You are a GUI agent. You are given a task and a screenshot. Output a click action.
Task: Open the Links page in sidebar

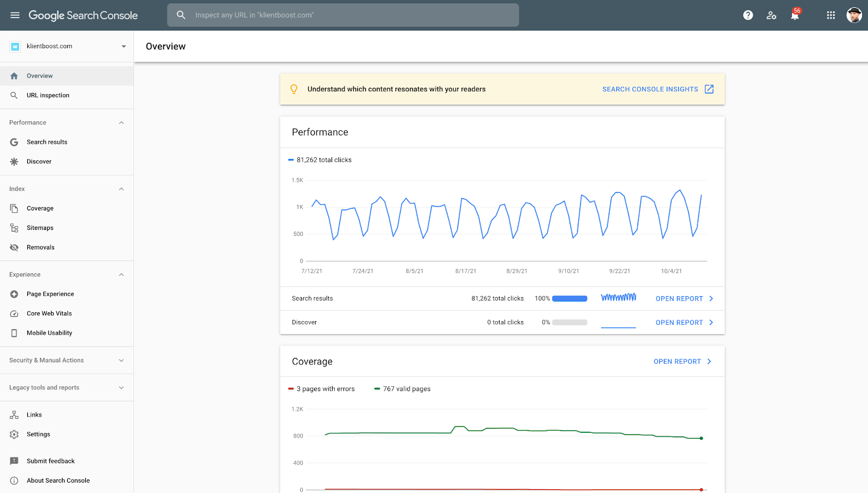coord(67,415)
